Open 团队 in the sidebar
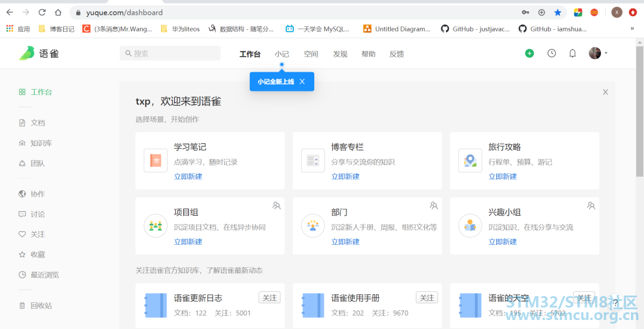Viewport: 644px width, 329px height. point(32,163)
